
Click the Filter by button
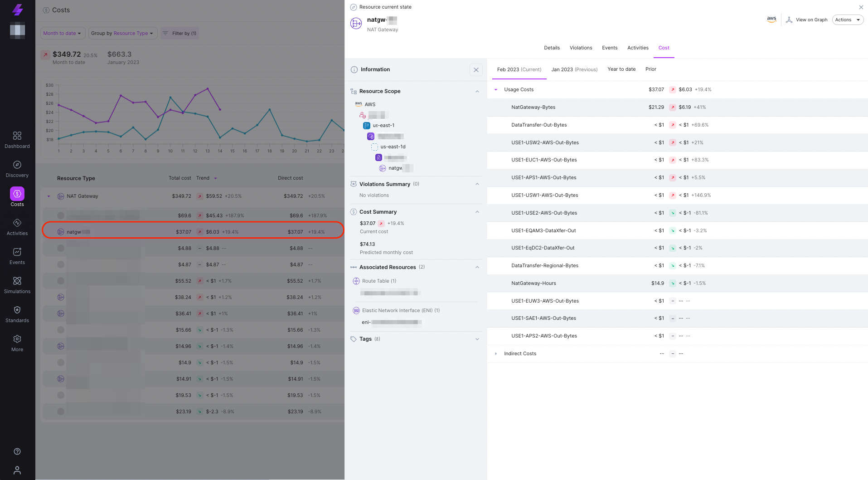point(179,33)
